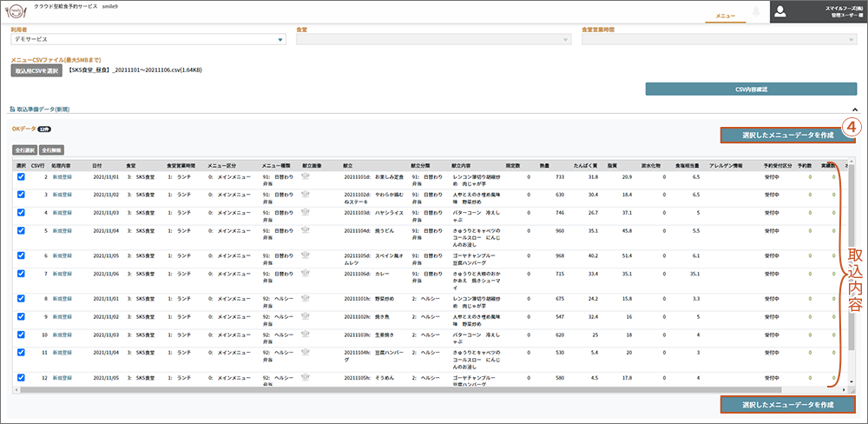Click the dish image icon in CSV row 3
This screenshot has height=424, width=868.
click(x=305, y=195)
